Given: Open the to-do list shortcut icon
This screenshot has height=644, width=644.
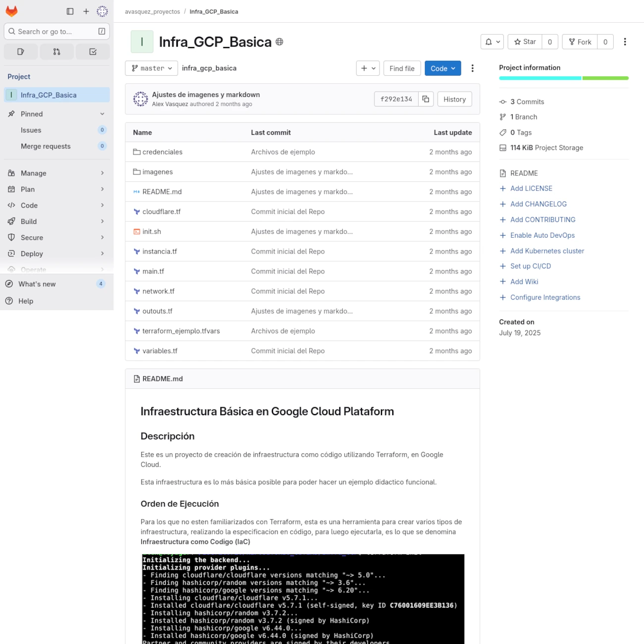Looking at the screenshot, I should [93, 52].
